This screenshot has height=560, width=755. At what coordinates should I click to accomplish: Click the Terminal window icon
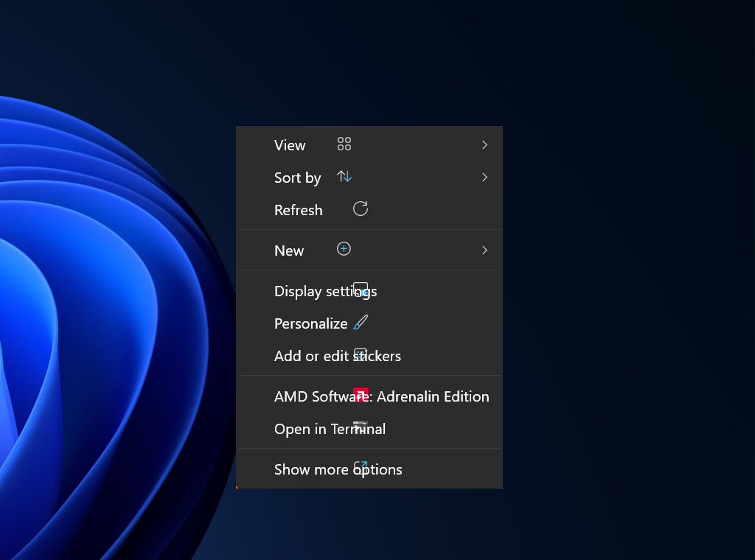361,427
